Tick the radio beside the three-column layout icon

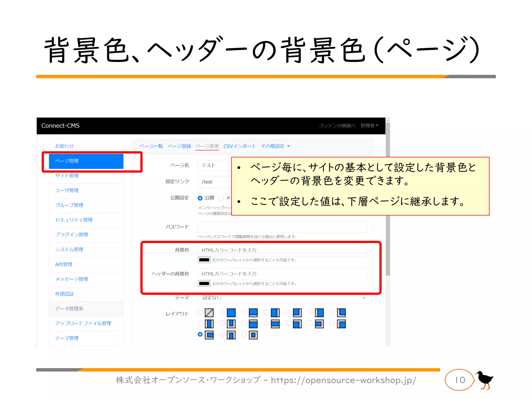point(200,323)
